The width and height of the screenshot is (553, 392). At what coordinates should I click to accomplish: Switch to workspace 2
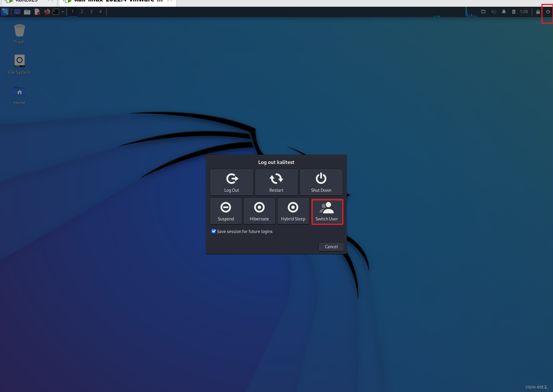pyautogui.click(x=82, y=12)
